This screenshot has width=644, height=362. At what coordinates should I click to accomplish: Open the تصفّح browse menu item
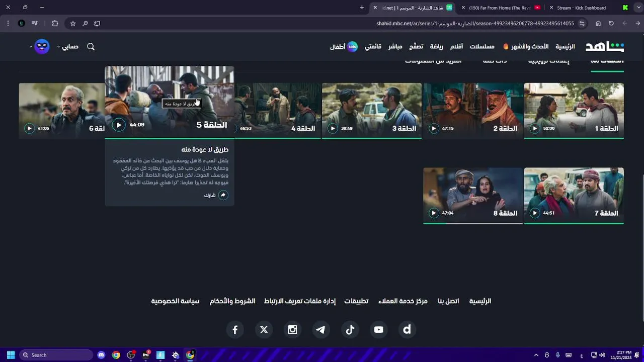(x=416, y=47)
